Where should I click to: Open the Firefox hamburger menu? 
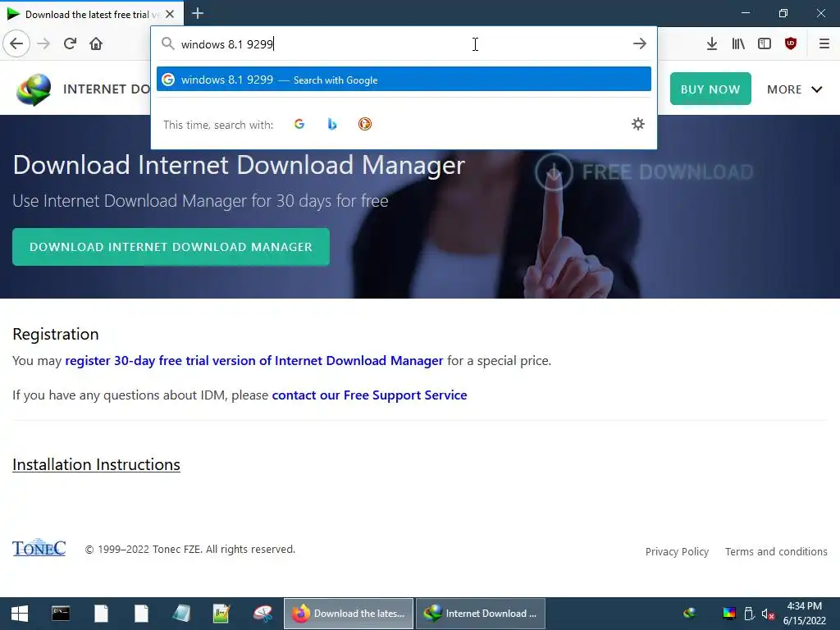coord(824,44)
